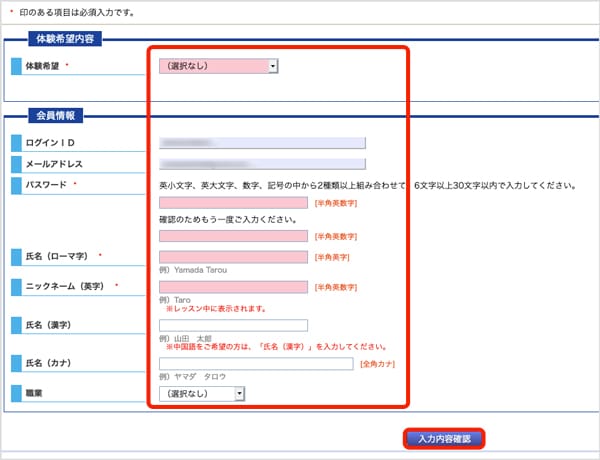Focus the メールアドレス input field
Screen dimensions: 600x460
(x=262, y=164)
